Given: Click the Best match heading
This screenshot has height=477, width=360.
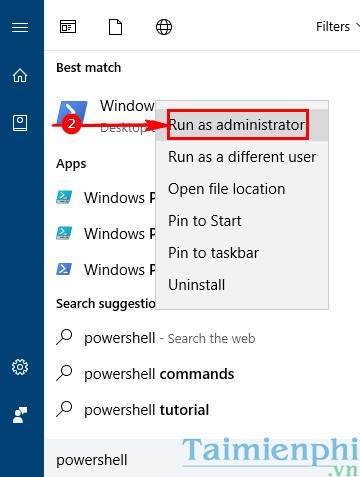Looking at the screenshot, I should click(x=89, y=68).
